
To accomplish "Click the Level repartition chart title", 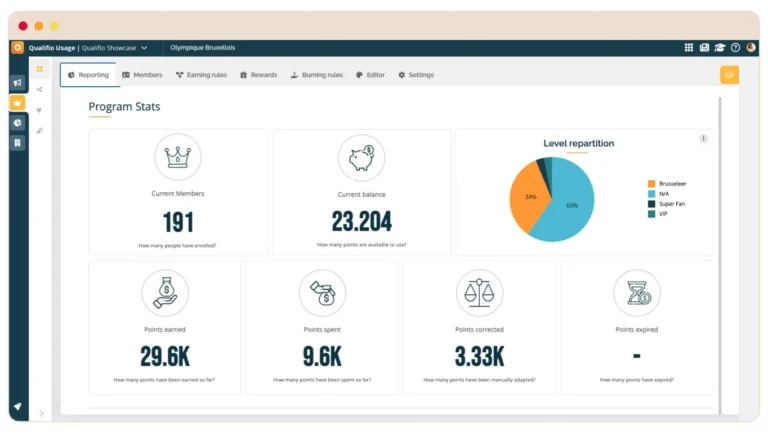I will [x=578, y=144].
